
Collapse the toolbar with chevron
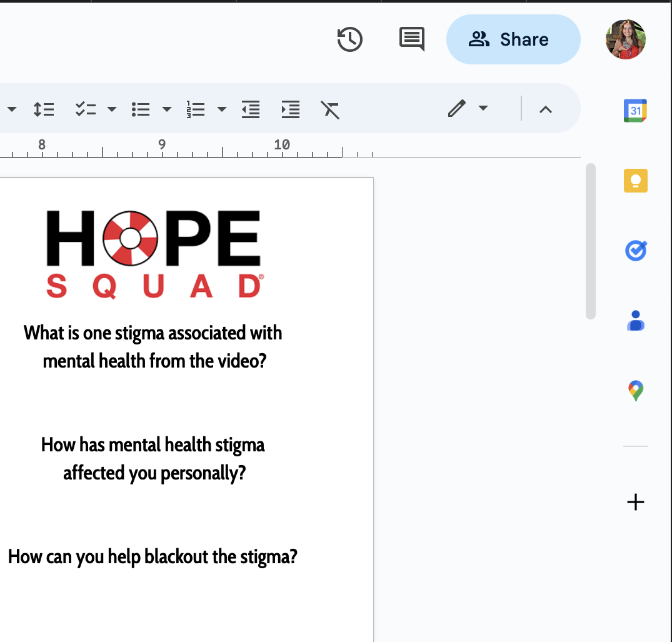pyautogui.click(x=545, y=109)
